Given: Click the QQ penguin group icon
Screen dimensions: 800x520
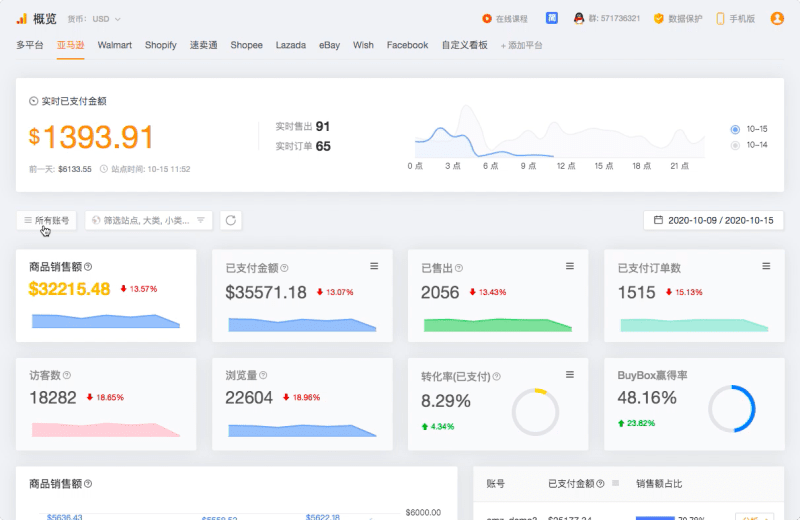Looking at the screenshot, I should tap(579, 18).
